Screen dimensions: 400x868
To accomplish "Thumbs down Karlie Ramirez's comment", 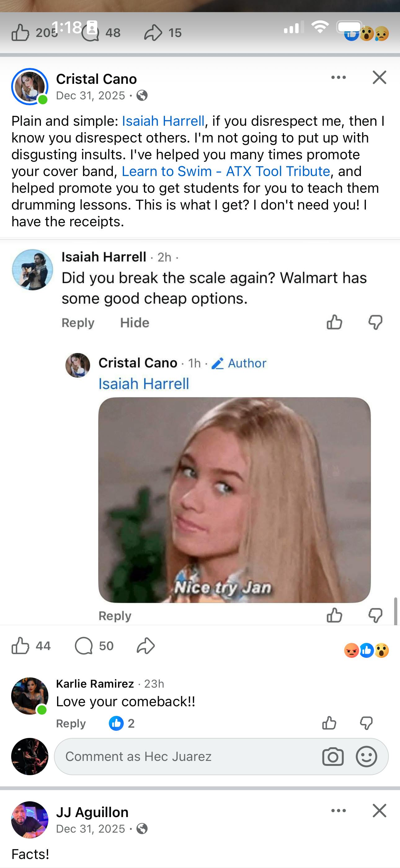I will [x=366, y=723].
